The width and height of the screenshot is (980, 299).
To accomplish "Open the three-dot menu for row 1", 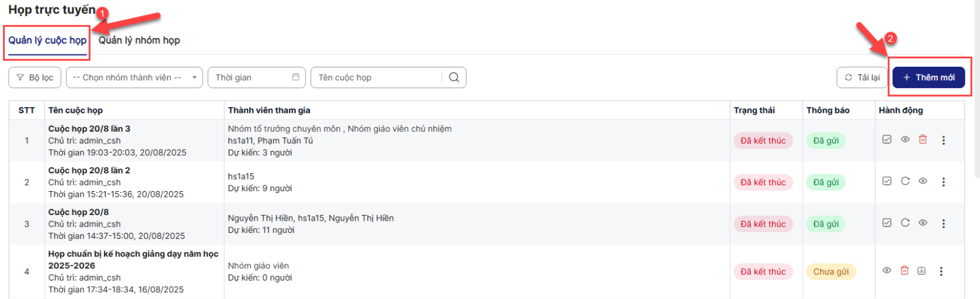I will (x=943, y=140).
